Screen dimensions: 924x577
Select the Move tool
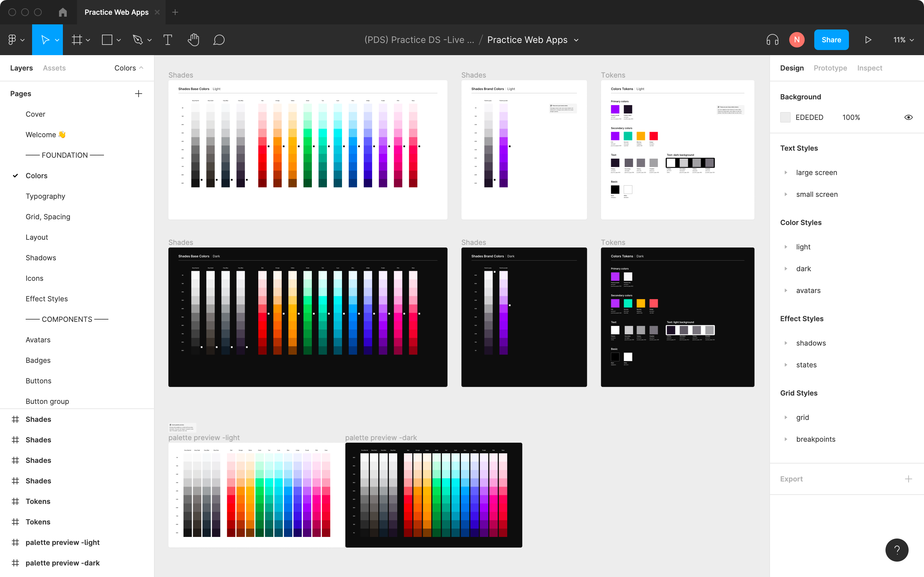(x=46, y=40)
